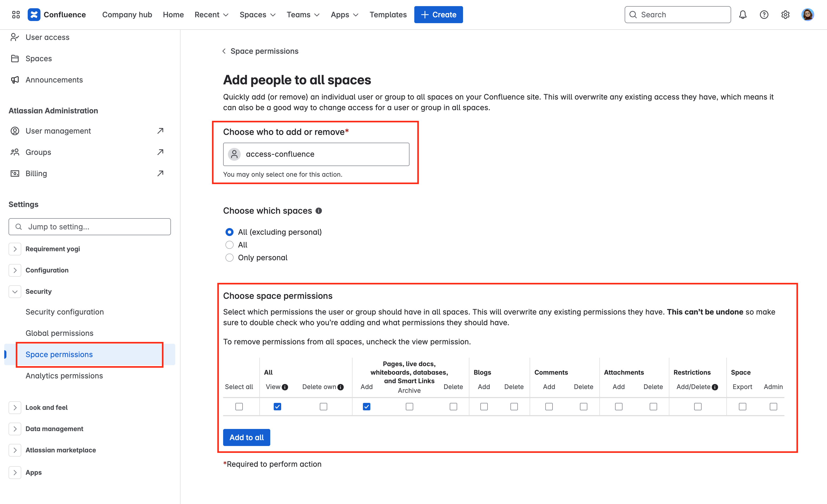Open Templates in the top navigation
The height and width of the screenshot is (504, 827).
click(388, 14)
